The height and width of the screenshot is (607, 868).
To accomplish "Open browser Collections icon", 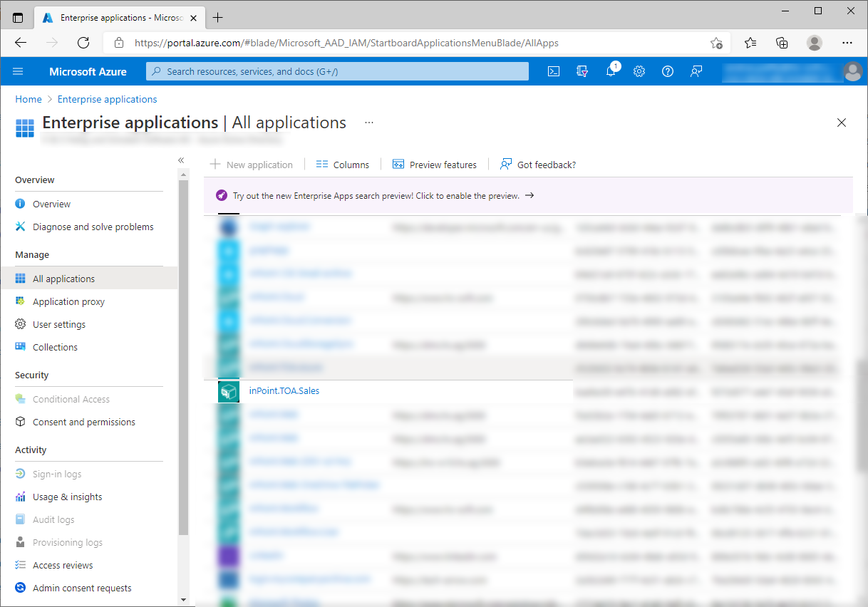I will pos(782,43).
